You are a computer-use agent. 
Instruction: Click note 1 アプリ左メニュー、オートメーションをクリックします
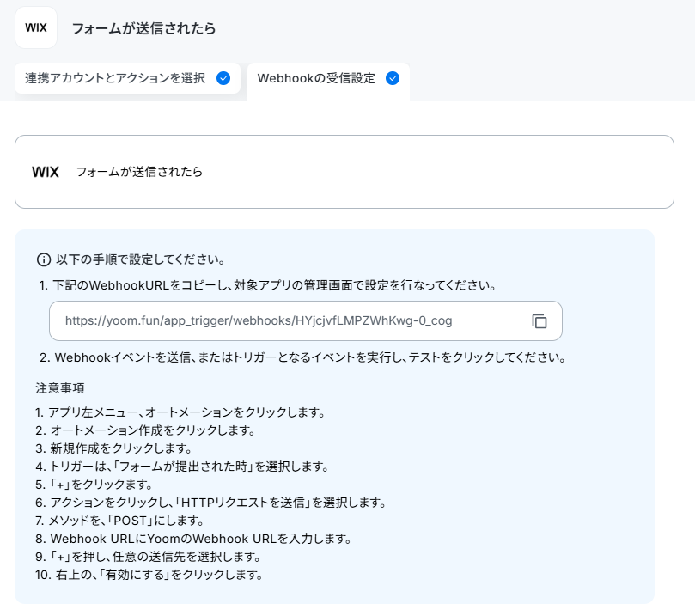coord(180,412)
